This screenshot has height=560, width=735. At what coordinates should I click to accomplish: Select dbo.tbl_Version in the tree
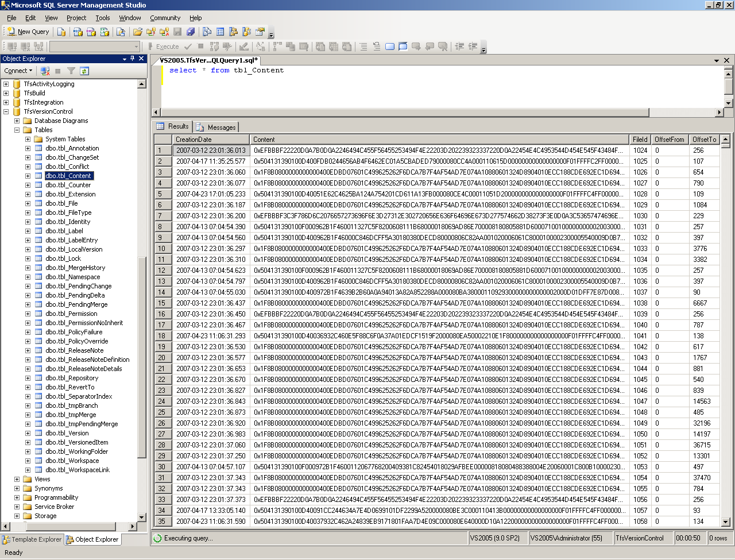click(67, 433)
